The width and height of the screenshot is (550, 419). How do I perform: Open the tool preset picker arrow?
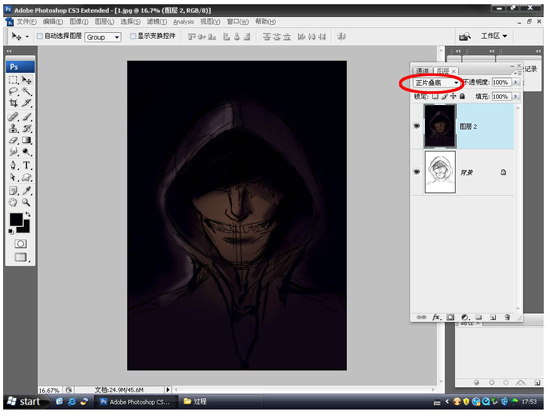27,36
